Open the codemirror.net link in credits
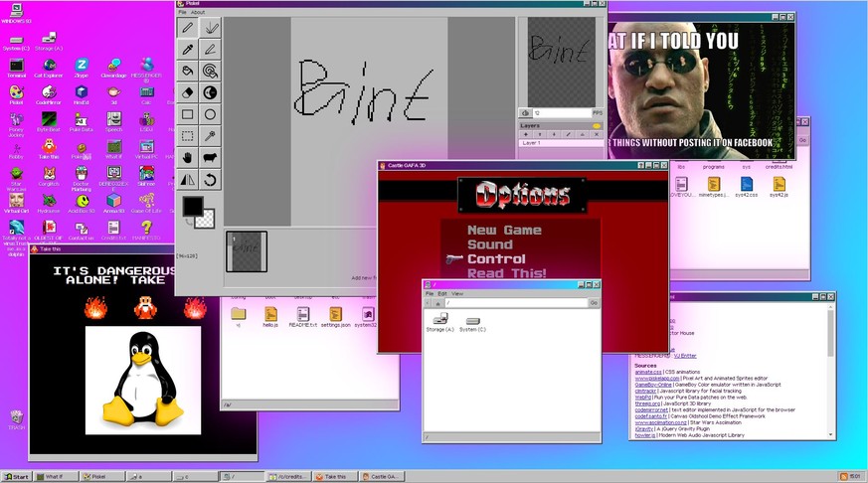The image size is (868, 483). [x=651, y=410]
